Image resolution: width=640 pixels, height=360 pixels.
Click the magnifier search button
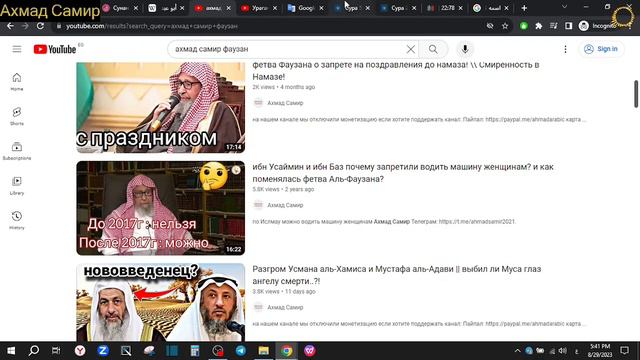coord(433,49)
